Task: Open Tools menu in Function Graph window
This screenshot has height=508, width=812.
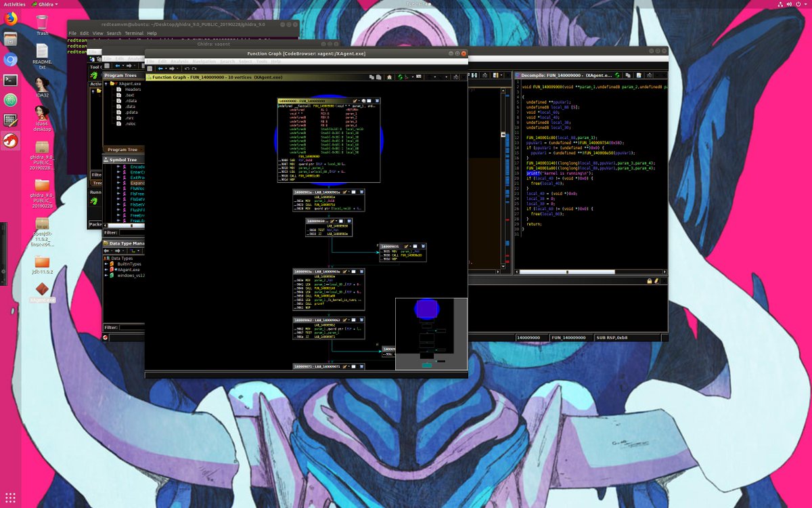Action: pos(262,62)
